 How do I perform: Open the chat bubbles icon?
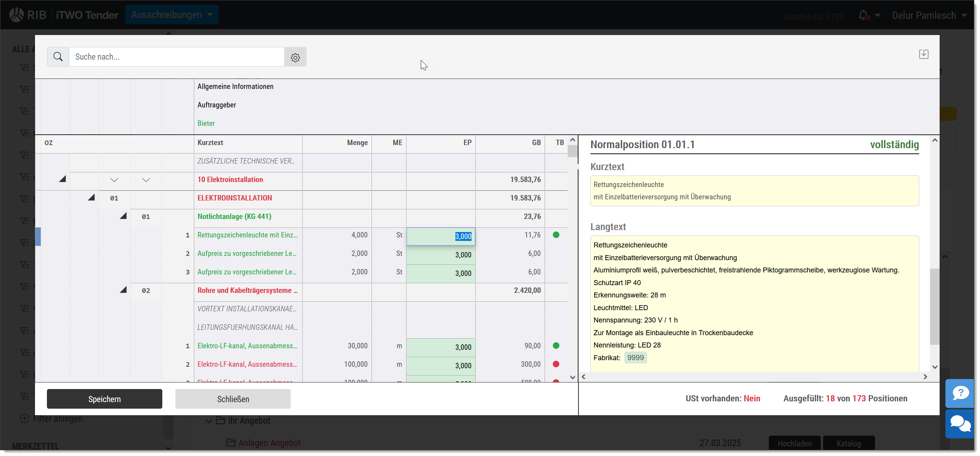(x=960, y=424)
